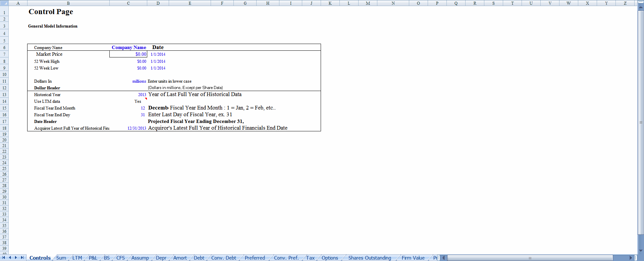Click the horizontal scrollbar thumb
The image size is (644, 261).
[530, 258]
